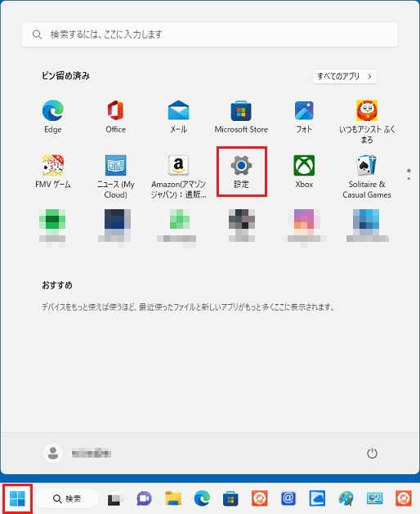The image size is (420, 514).
Task: Open the pinned Microsoft Store tile in Start menu
Action: click(x=241, y=116)
